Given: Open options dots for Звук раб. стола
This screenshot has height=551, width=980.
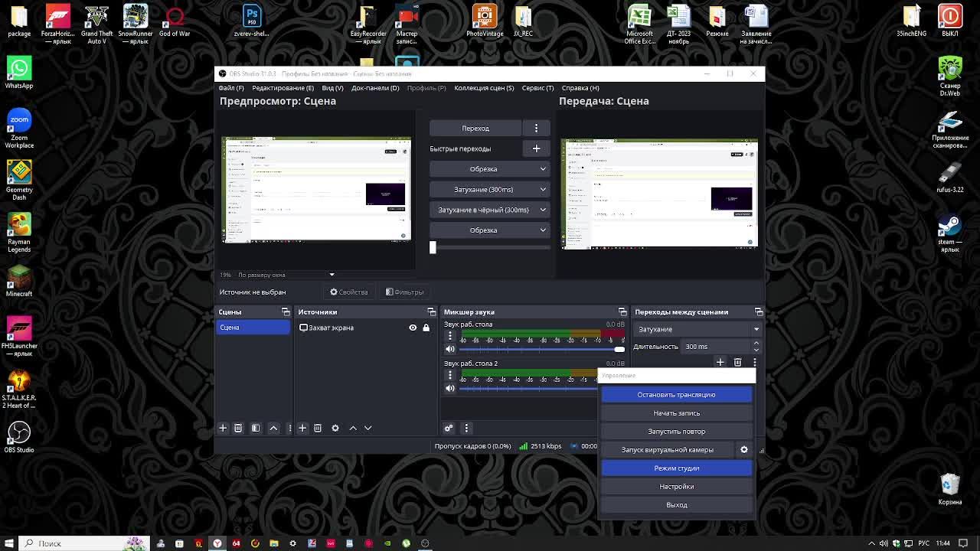Looking at the screenshot, I should pyautogui.click(x=450, y=336).
